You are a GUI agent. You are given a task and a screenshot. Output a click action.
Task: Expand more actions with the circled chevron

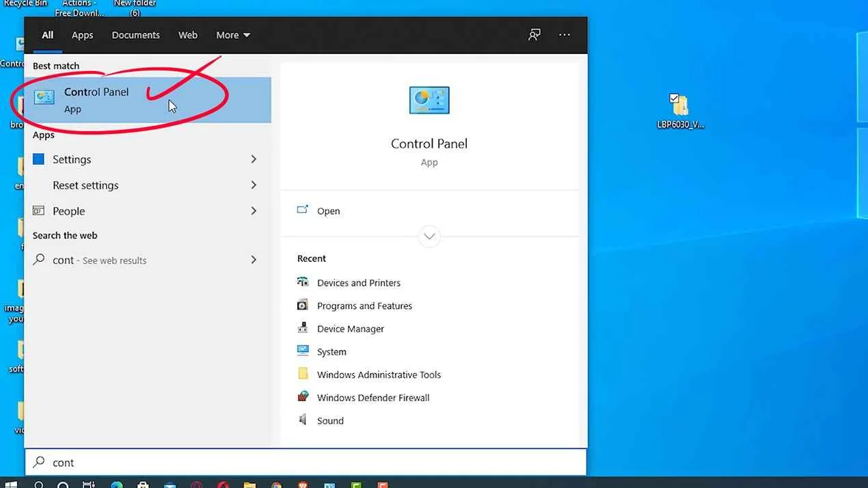(429, 236)
